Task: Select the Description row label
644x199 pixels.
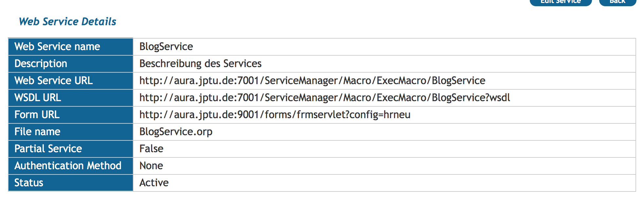Action: tap(41, 63)
